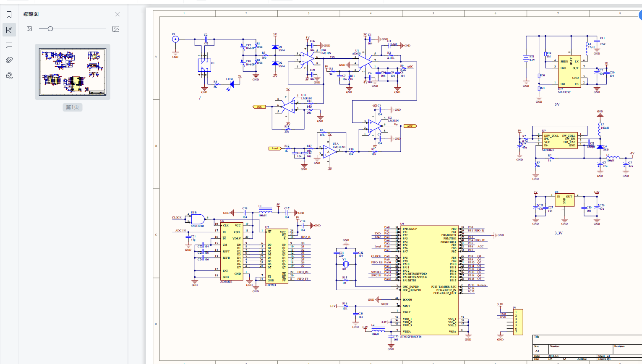
Task: Click the 缩略图 panel title
Action: tap(31, 14)
